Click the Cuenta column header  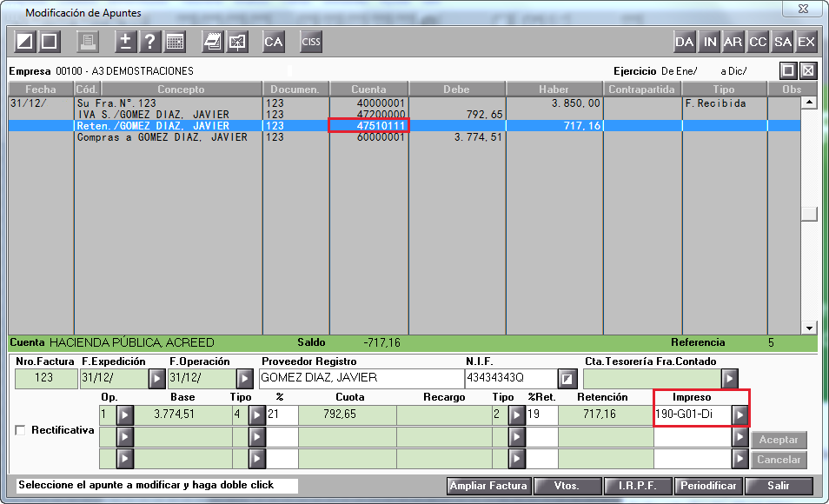coord(368,90)
